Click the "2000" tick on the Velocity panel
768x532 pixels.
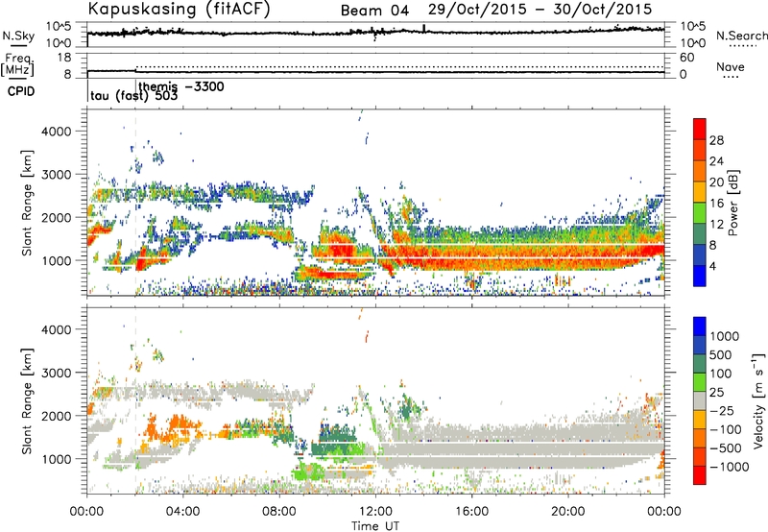56,416
